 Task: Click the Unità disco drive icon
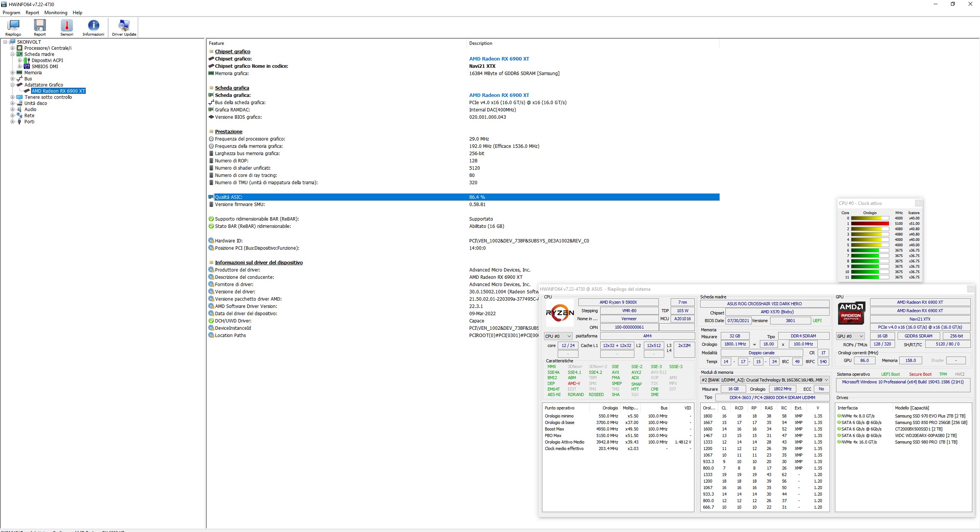tap(20, 103)
